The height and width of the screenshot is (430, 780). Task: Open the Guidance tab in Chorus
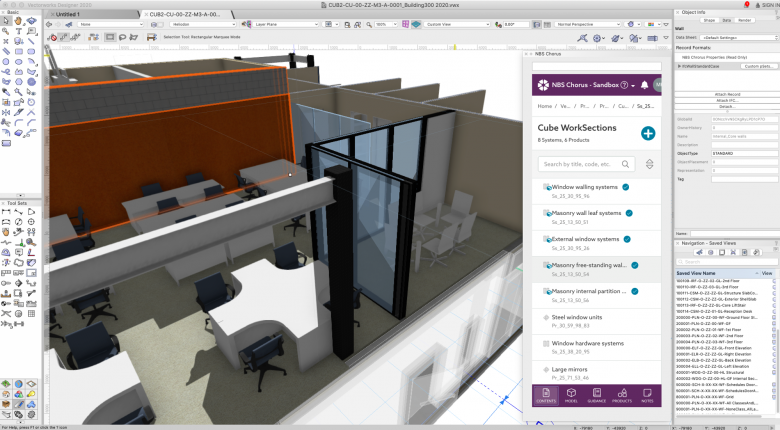click(597, 395)
